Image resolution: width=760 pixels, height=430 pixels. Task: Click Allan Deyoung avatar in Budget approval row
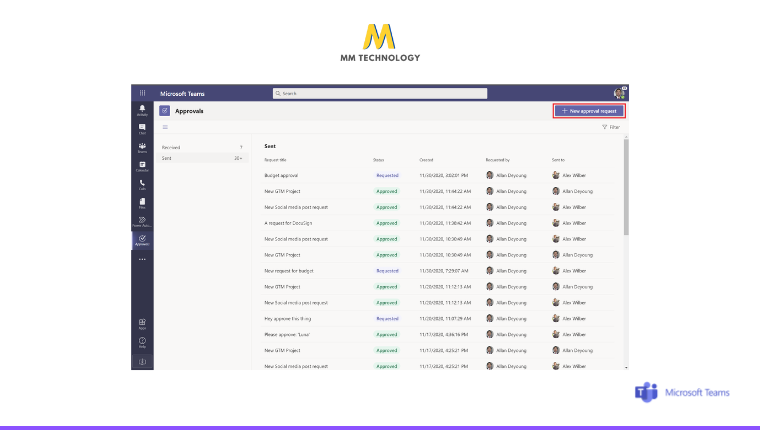(x=490, y=175)
